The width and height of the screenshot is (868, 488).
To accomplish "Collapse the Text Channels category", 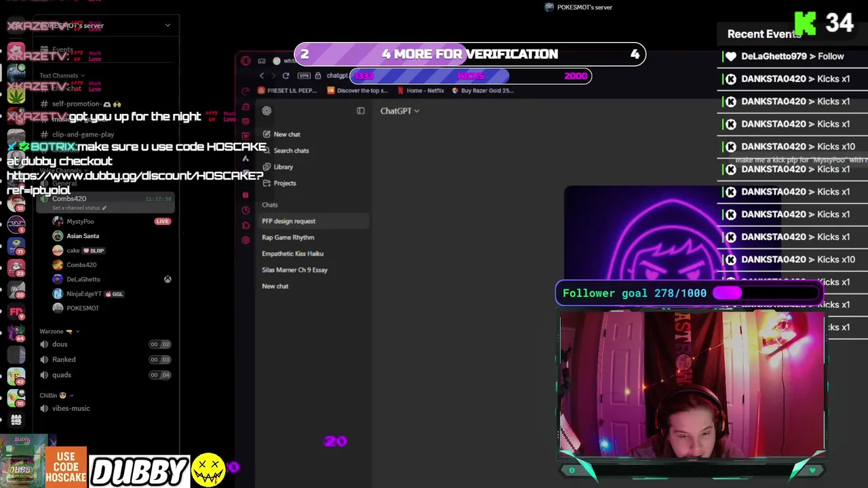I will pyautogui.click(x=62, y=76).
